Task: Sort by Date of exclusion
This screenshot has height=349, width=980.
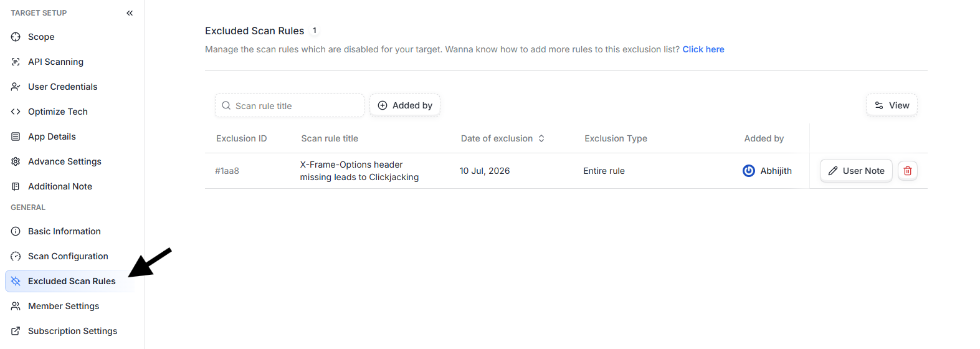Action: coord(503,138)
